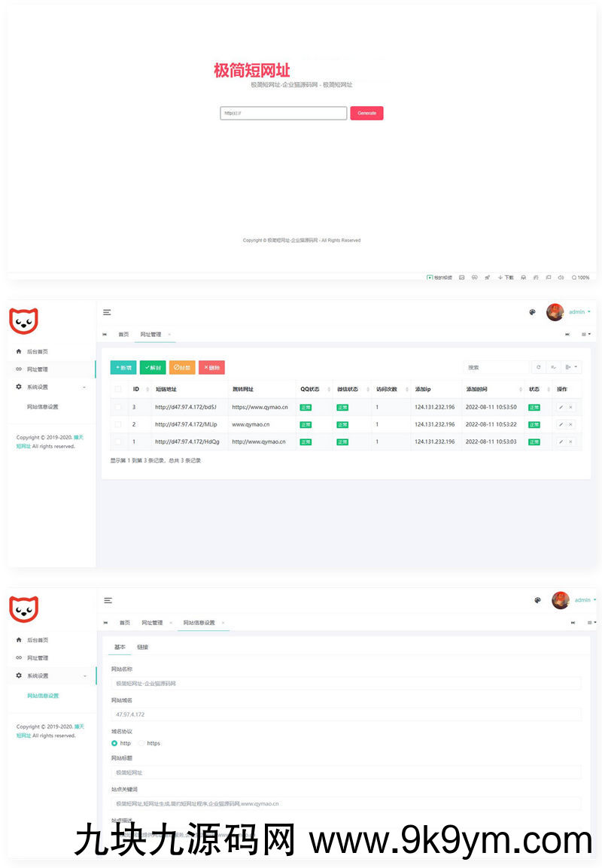Open the export dropdown in the table toolbar

[572, 367]
